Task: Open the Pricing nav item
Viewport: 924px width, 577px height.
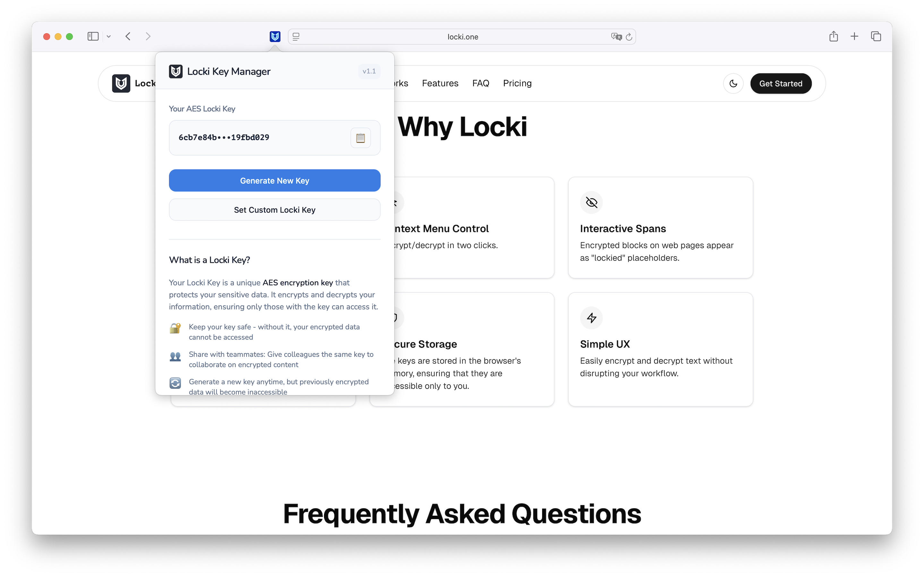Action: (x=517, y=83)
